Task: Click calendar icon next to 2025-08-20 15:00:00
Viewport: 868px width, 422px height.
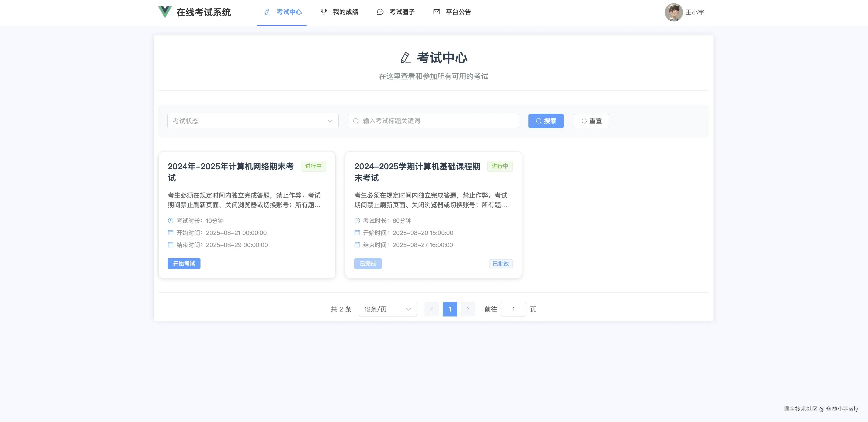Action: 357,233
